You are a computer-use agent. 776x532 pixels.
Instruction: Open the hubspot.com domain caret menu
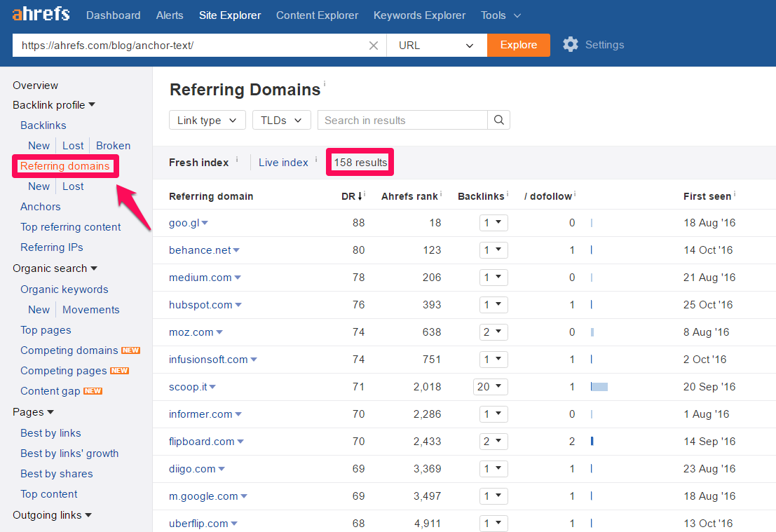238,305
